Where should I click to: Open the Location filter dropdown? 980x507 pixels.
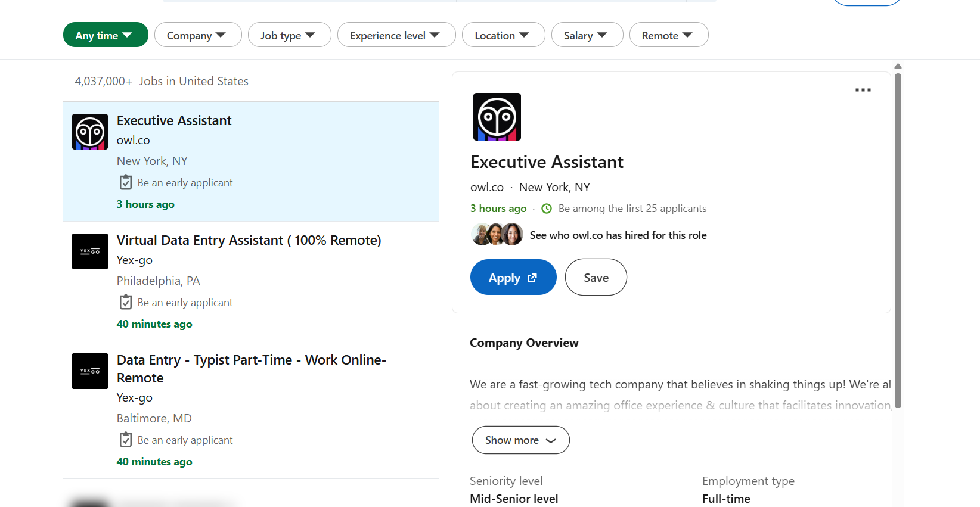point(503,35)
